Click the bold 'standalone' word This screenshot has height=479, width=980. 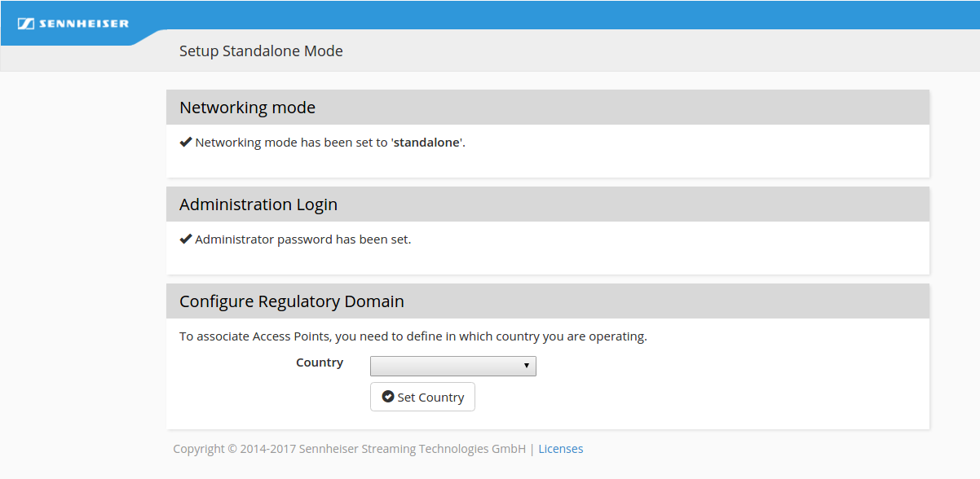[427, 143]
